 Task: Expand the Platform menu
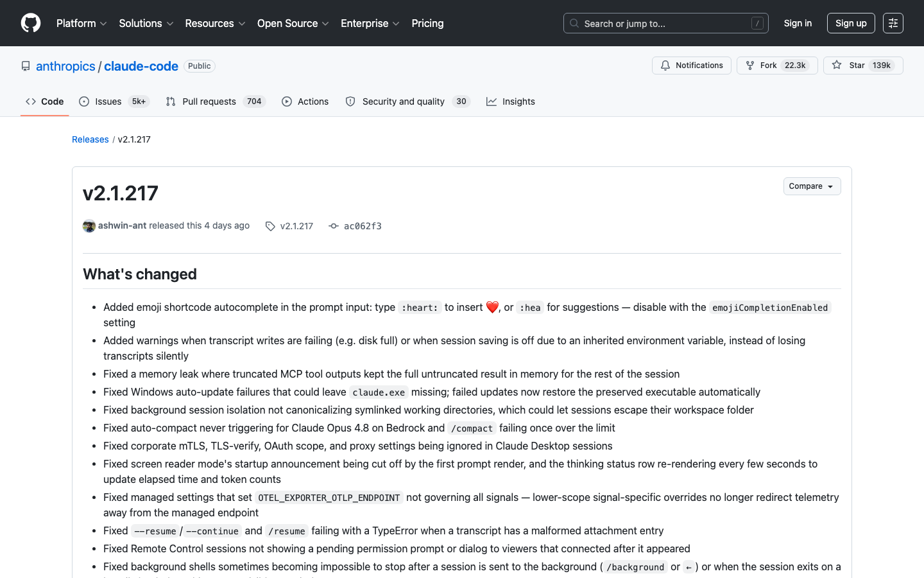pos(81,23)
